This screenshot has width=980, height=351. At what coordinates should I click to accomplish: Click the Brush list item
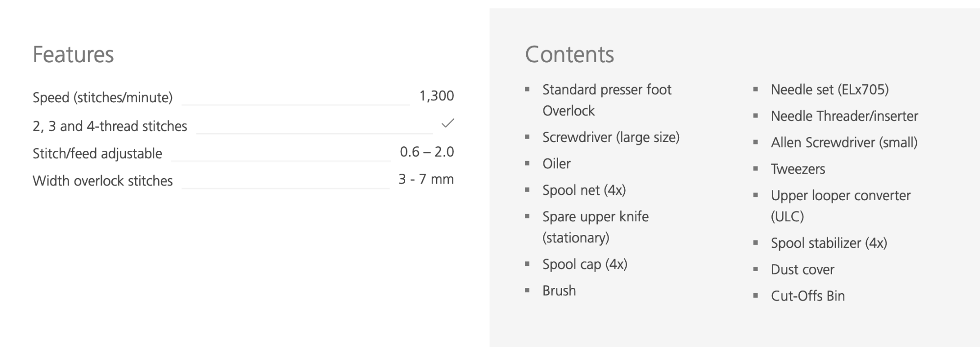[x=559, y=291]
